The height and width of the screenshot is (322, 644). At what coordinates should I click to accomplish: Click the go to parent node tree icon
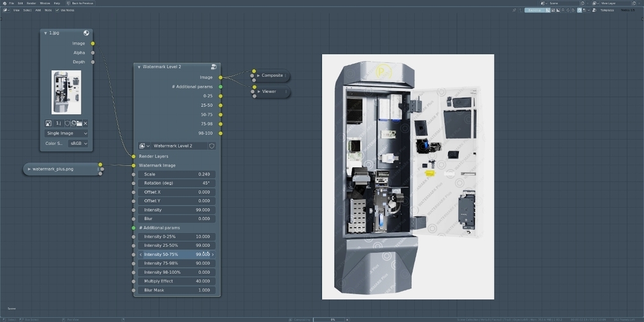click(x=520, y=10)
